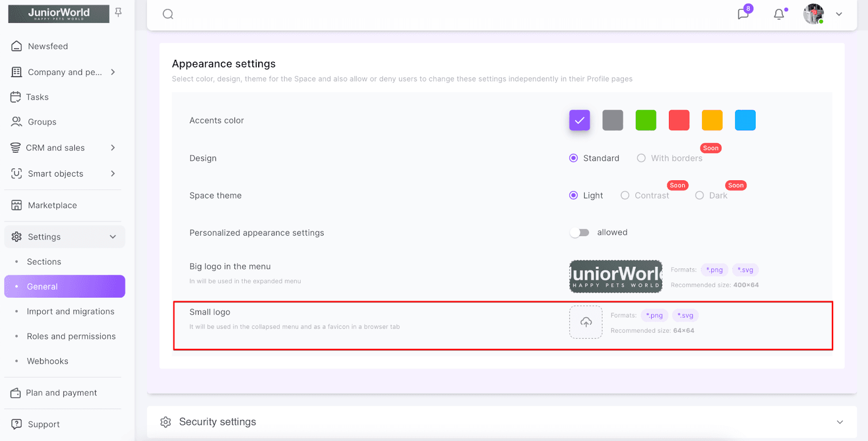Toggle personalized appearance settings switch
This screenshot has height=441, width=868.
point(579,232)
